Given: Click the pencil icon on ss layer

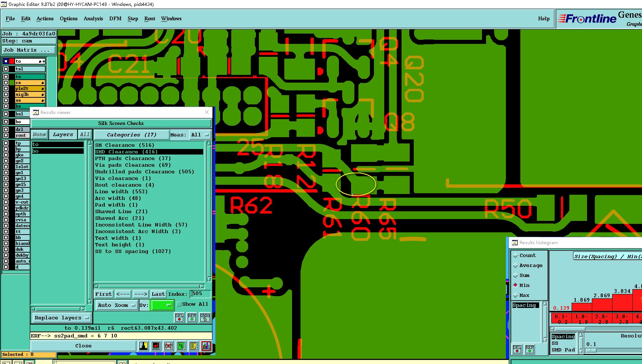Looking at the screenshot, I should [43, 101].
